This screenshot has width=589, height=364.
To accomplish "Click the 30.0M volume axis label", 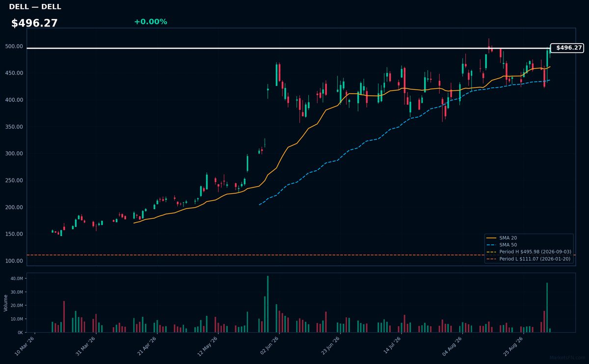I will point(17,292).
